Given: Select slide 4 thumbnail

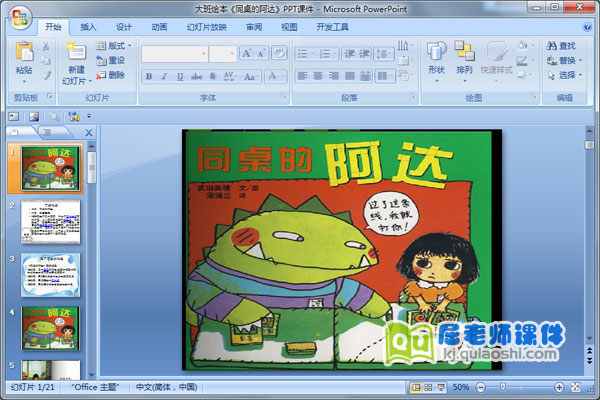Looking at the screenshot, I should [x=51, y=328].
